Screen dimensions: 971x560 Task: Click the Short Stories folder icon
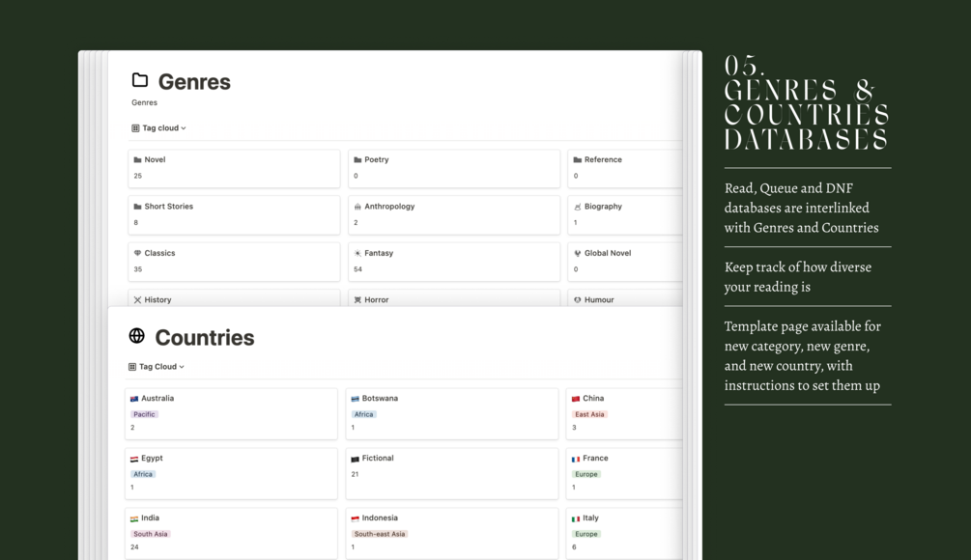click(137, 207)
